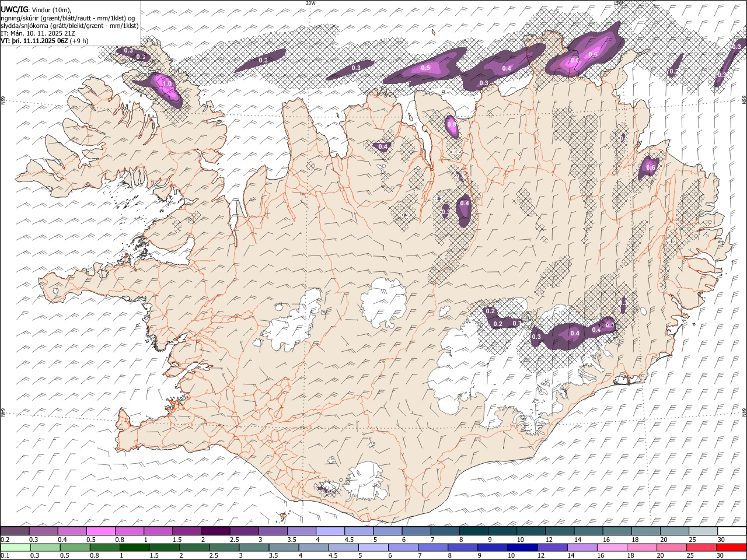Click the "0.1" label under the green rain scale
The width and height of the screenshot is (747, 560).
click(x=5, y=555)
